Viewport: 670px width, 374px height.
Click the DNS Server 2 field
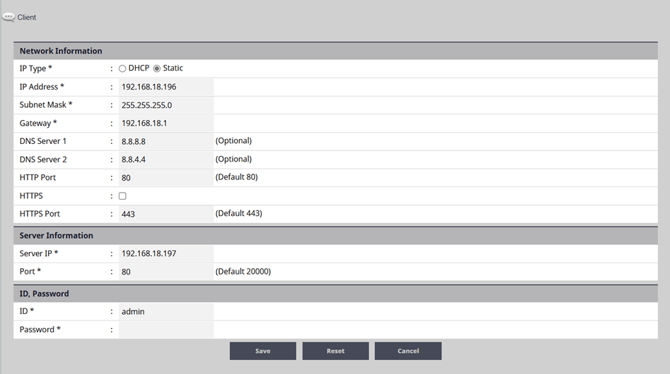pos(166,159)
